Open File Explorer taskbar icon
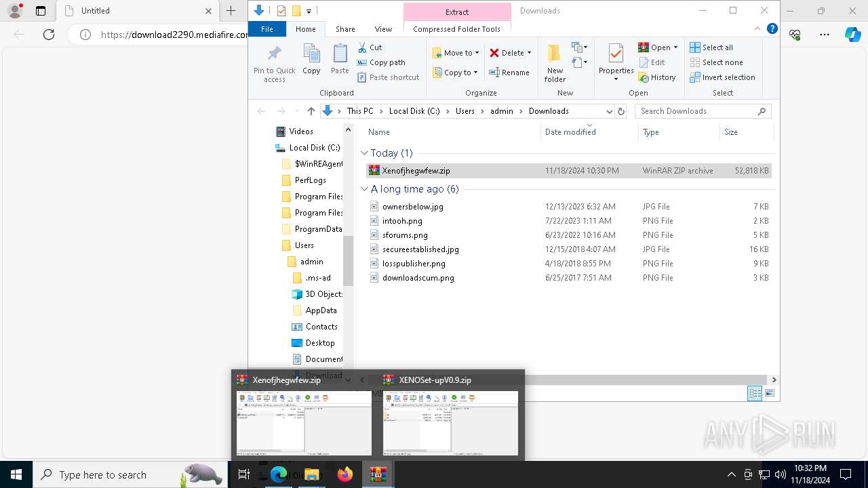 pos(311,474)
